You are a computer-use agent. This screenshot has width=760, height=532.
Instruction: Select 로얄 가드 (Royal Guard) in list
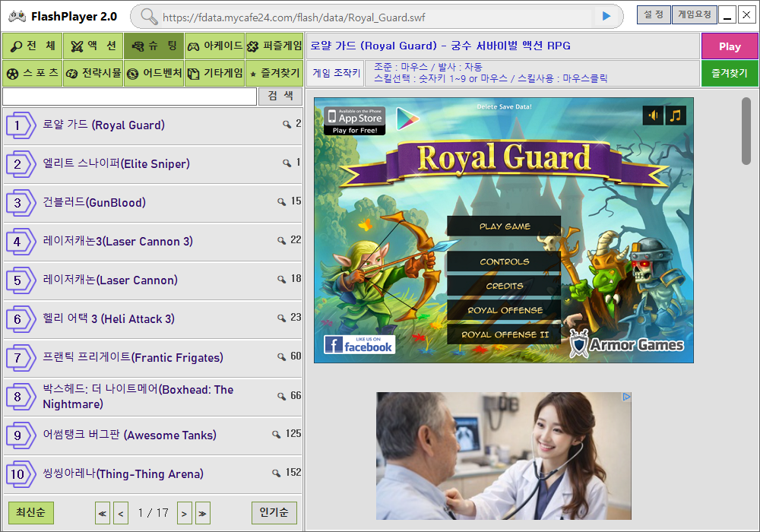coord(153,125)
